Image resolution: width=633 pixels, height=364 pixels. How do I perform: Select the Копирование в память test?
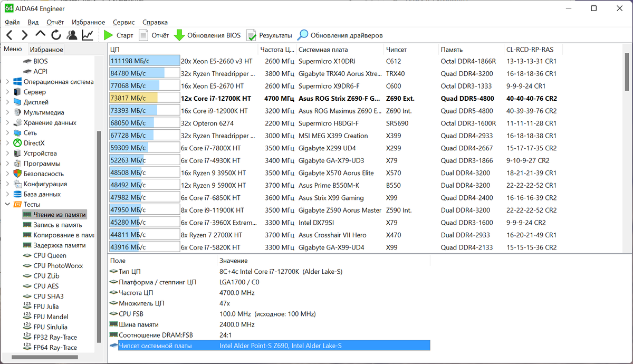coord(63,235)
